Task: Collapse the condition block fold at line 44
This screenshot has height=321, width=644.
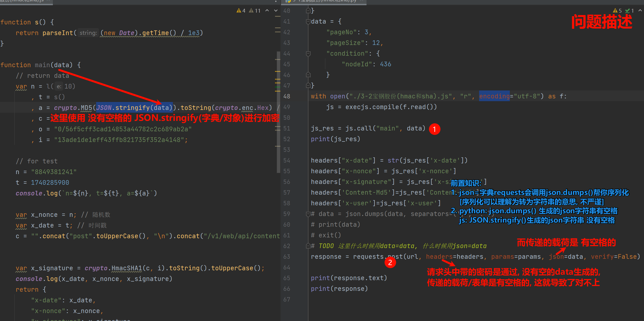Action: (308, 54)
